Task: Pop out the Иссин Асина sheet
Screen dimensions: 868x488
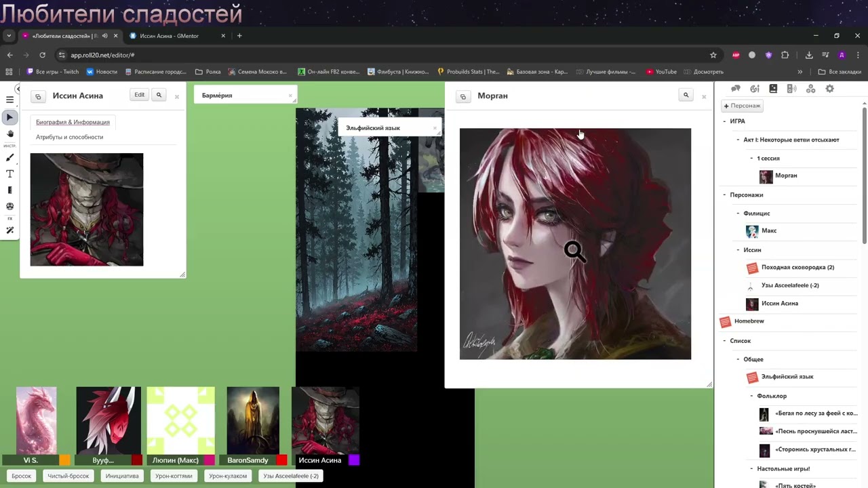Action: 38,96
